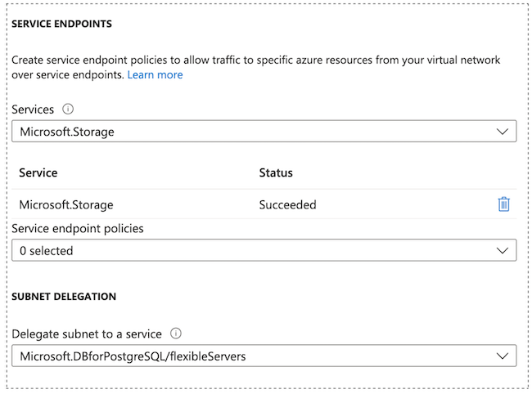Viewport: 532px width, 394px height.
Task: Click the 'Services' field label
Action: (33, 109)
